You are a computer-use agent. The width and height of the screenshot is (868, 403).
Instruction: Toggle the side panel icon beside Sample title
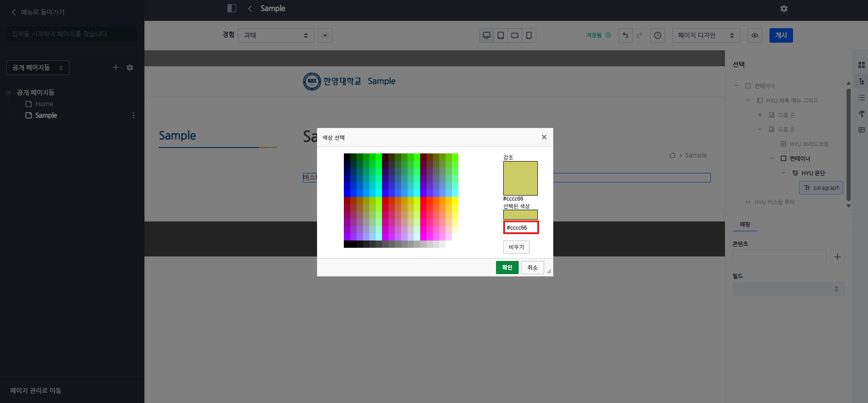pos(232,8)
